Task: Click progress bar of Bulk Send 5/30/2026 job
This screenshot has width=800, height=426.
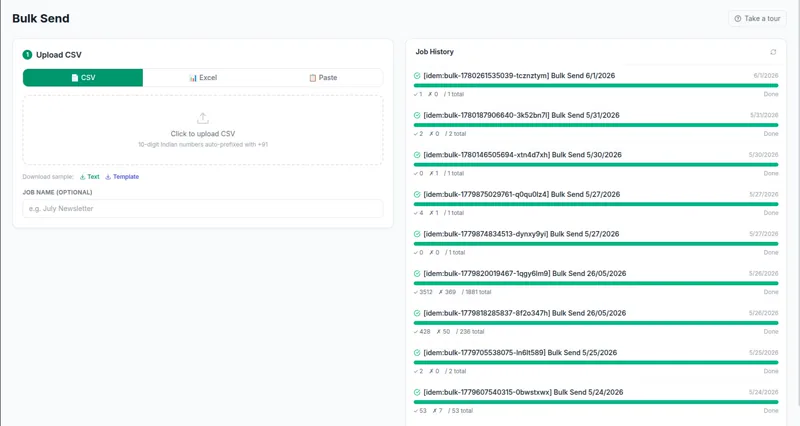Action: (596, 164)
